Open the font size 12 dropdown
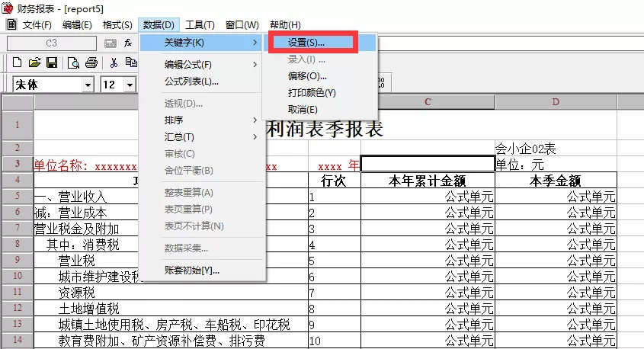 (x=130, y=85)
